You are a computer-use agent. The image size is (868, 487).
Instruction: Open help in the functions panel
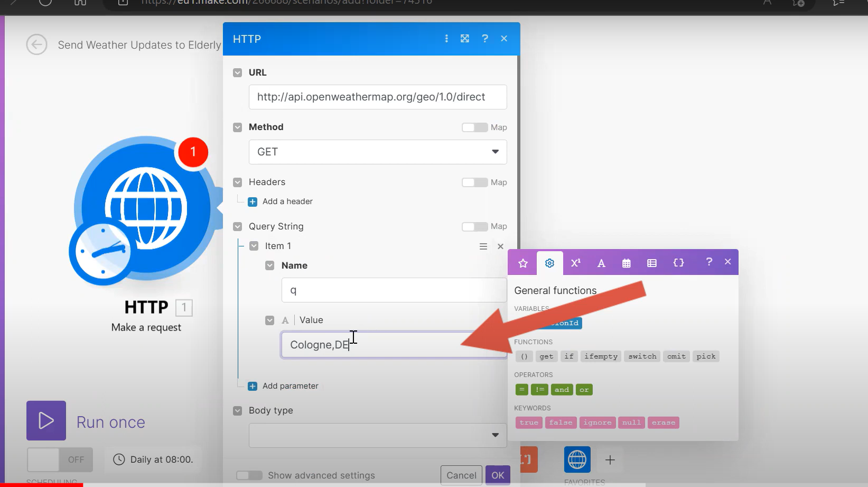[709, 262]
